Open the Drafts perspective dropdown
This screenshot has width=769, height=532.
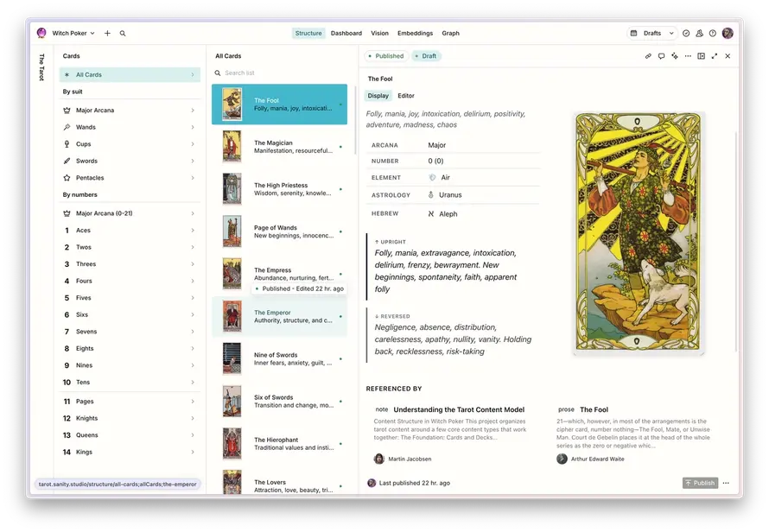click(652, 33)
